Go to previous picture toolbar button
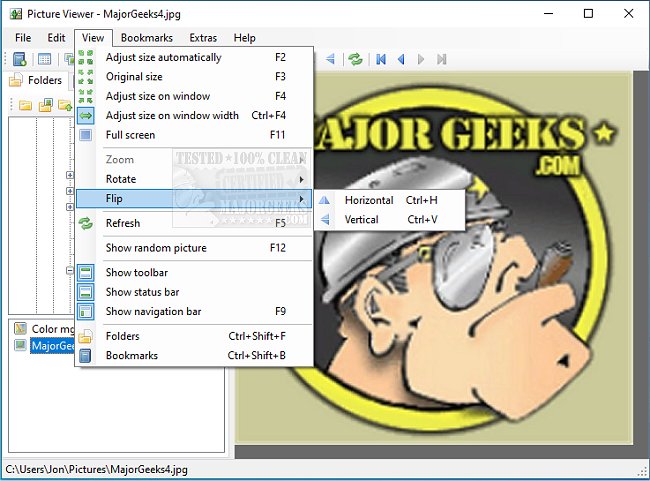 coord(401,59)
